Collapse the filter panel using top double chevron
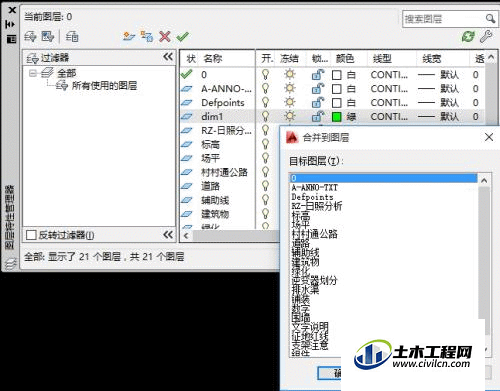Viewport: 500px width, 391px height. (x=168, y=57)
